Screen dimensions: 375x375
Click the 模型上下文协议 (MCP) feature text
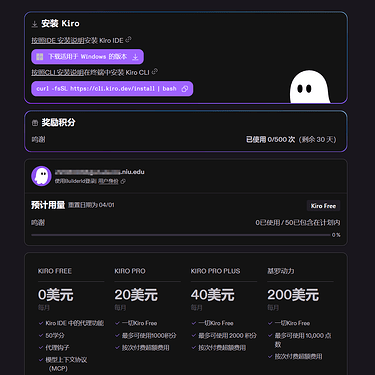(66, 364)
